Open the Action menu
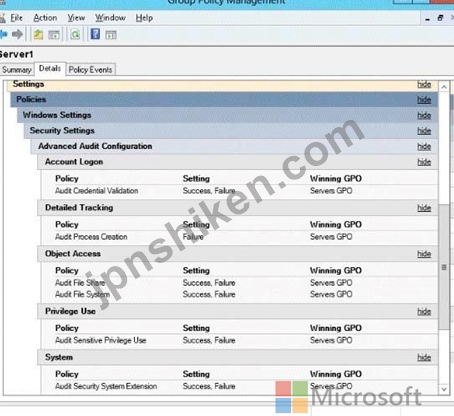The height and width of the screenshot is (416, 454). (45, 18)
